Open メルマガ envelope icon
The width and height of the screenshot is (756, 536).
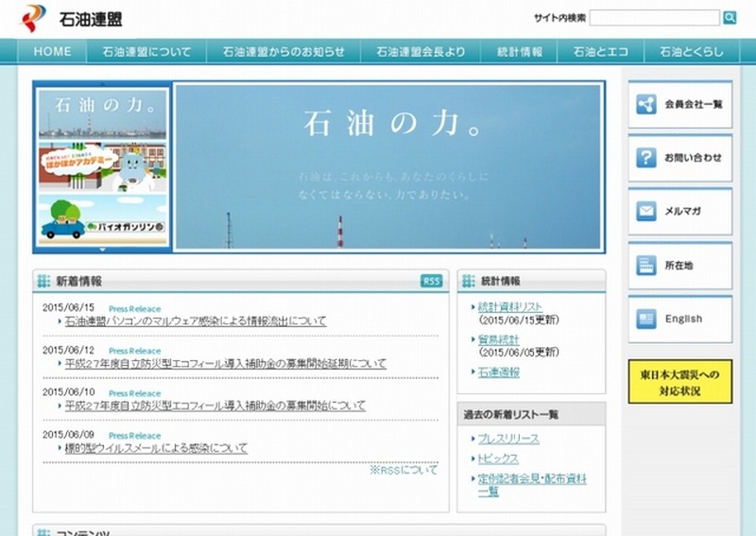(646, 212)
